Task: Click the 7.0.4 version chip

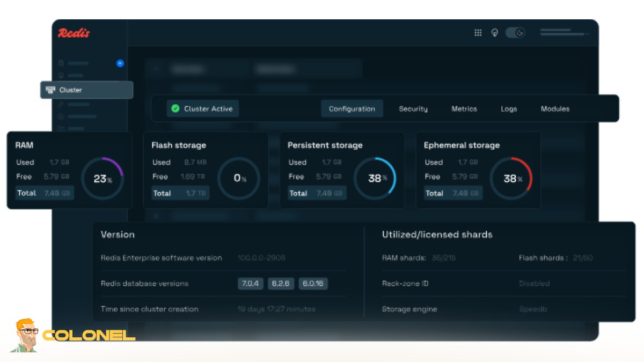Action: point(250,283)
